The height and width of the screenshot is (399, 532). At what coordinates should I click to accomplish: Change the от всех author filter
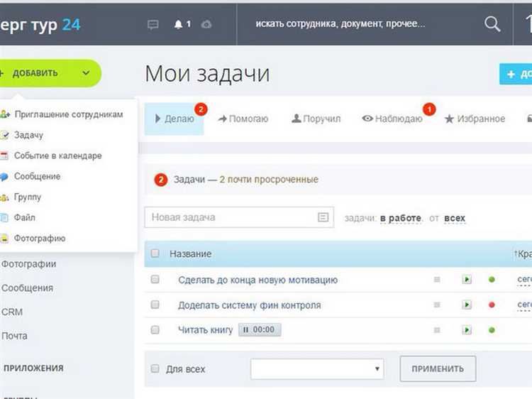click(455, 218)
